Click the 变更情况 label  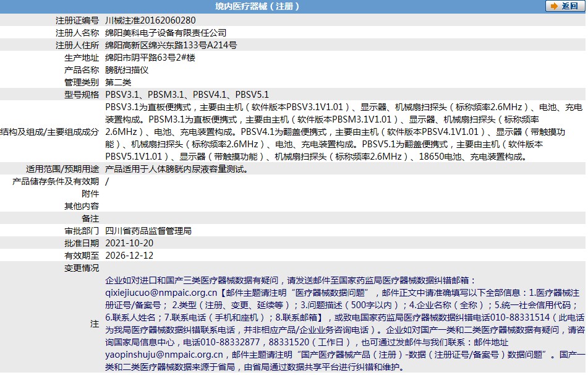point(82,268)
